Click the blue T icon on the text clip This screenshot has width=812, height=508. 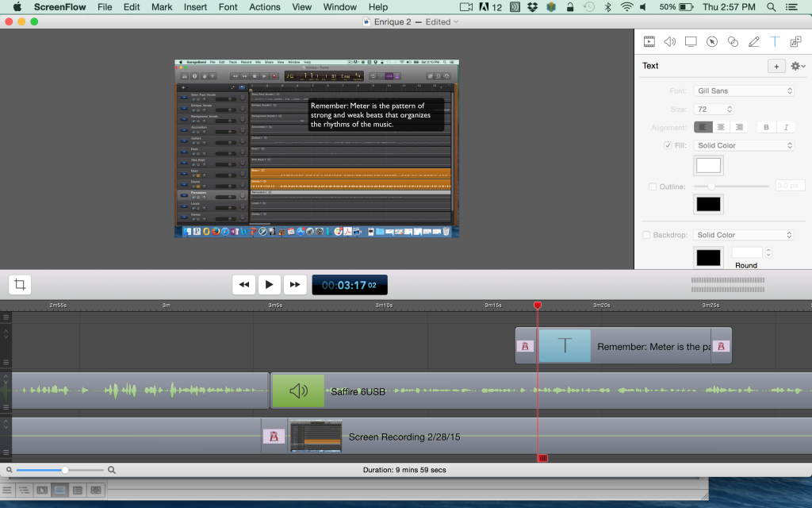point(565,345)
